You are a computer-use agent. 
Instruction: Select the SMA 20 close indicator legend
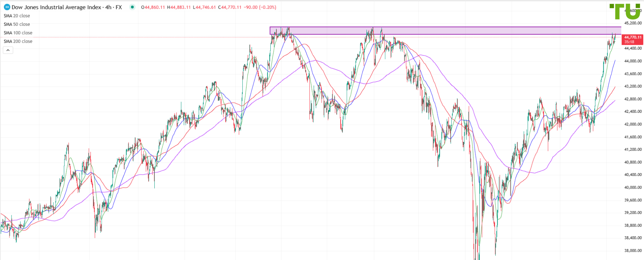click(x=17, y=16)
